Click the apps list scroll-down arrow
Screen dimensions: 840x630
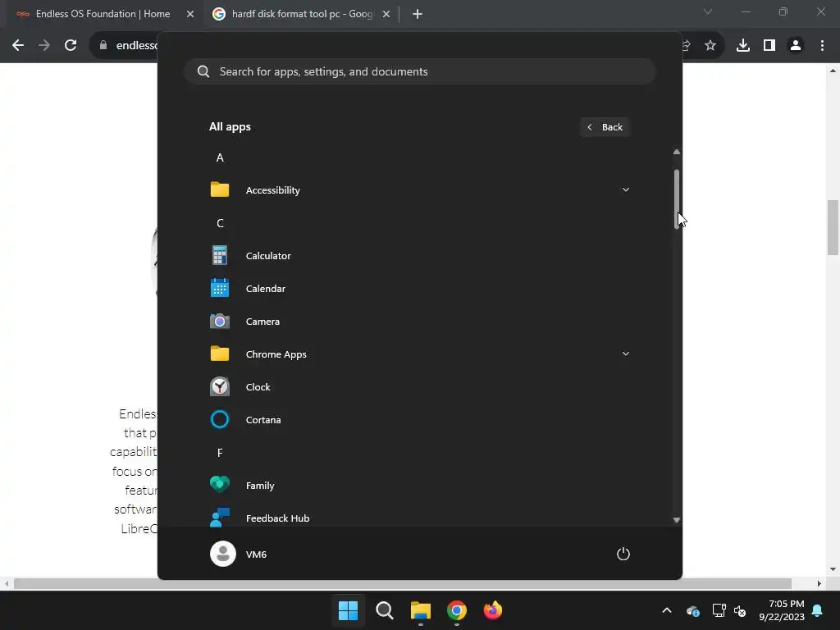tap(677, 519)
